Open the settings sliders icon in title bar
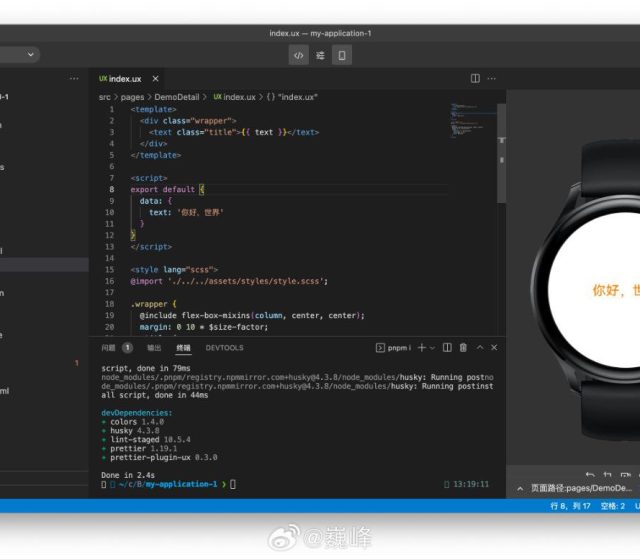This screenshot has width=640, height=560. 320,55
